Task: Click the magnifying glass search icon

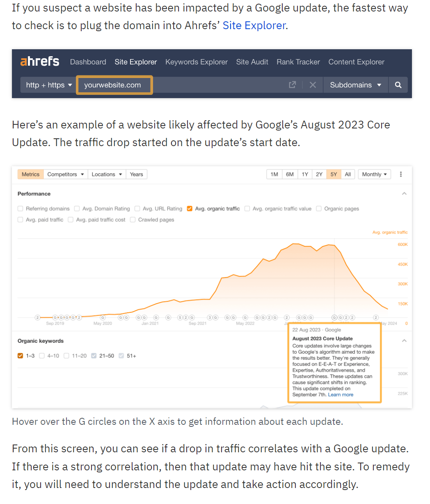Action: pos(398,85)
